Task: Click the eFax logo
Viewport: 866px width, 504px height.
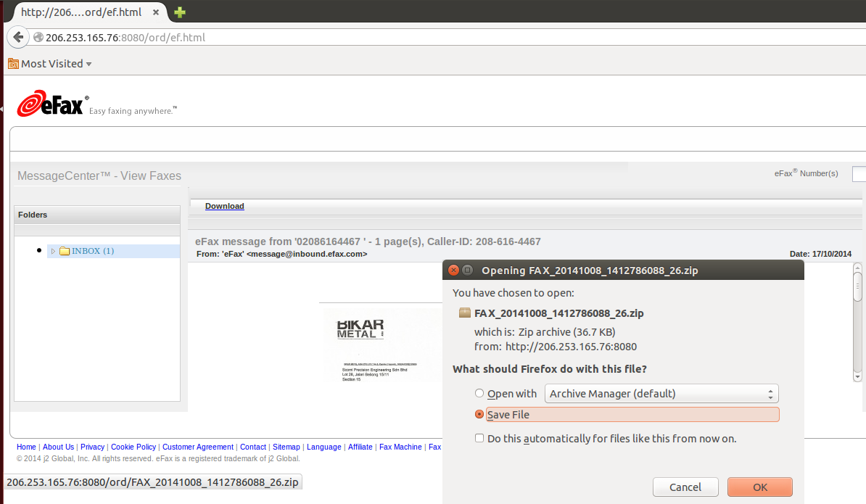Action: point(52,105)
